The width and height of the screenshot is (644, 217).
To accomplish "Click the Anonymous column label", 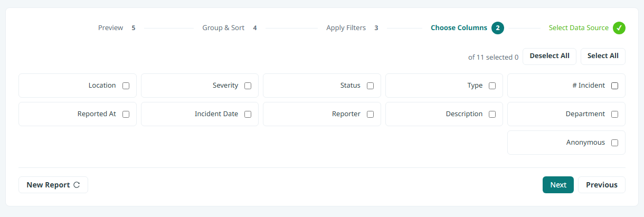I will coord(586,143).
